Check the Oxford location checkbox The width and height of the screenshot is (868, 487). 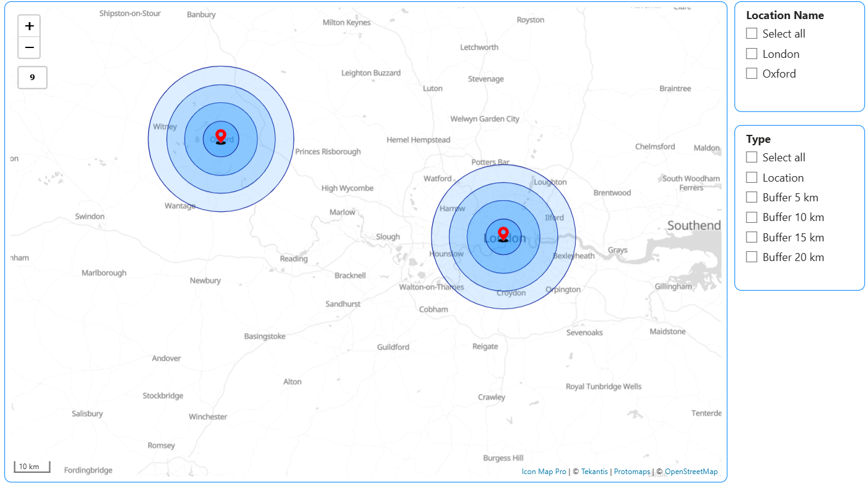point(751,73)
